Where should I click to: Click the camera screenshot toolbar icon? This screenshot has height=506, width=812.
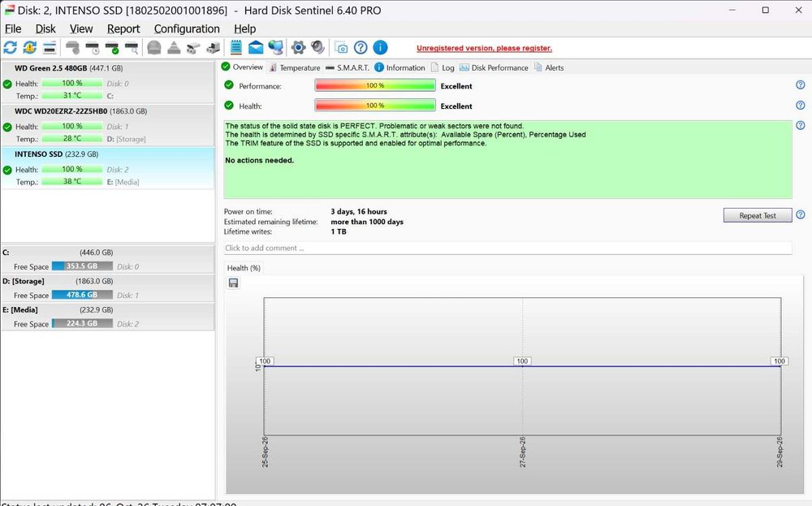(x=341, y=48)
